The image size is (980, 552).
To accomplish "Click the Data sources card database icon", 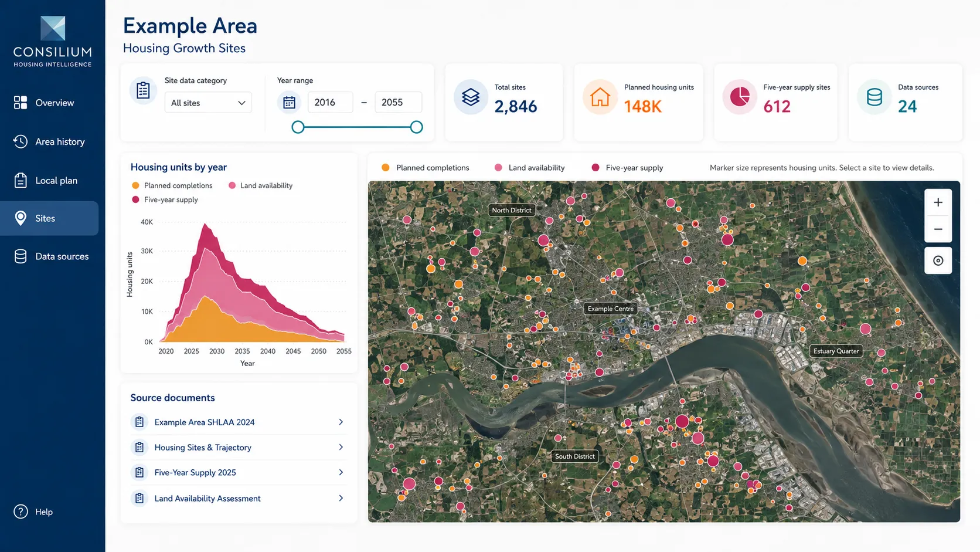I will coord(874,97).
